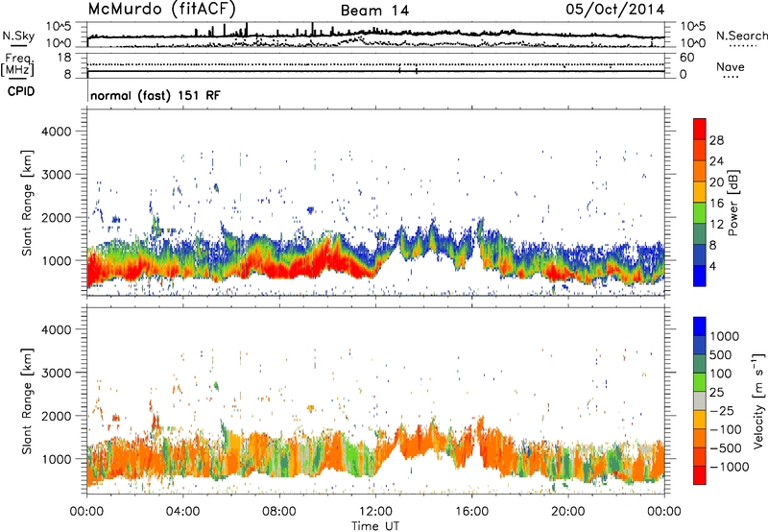Click the yellow 16-20 dB colorbar segment
Image resolution: width=768 pixels, height=532 pixels.
coord(700,192)
